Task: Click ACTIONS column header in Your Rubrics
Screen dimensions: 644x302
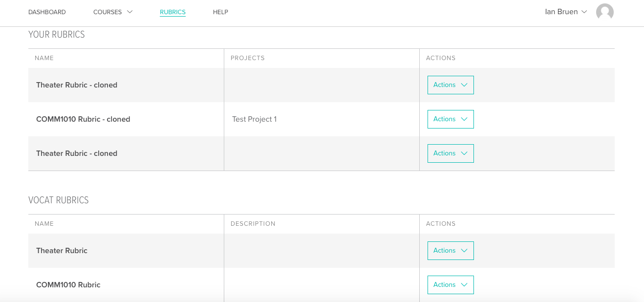Action: click(441, 58)
